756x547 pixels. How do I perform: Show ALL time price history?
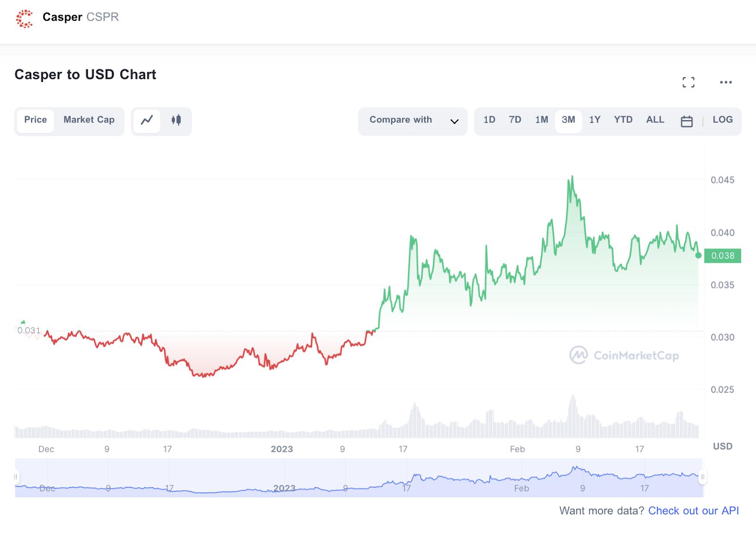tap(655, 120)
